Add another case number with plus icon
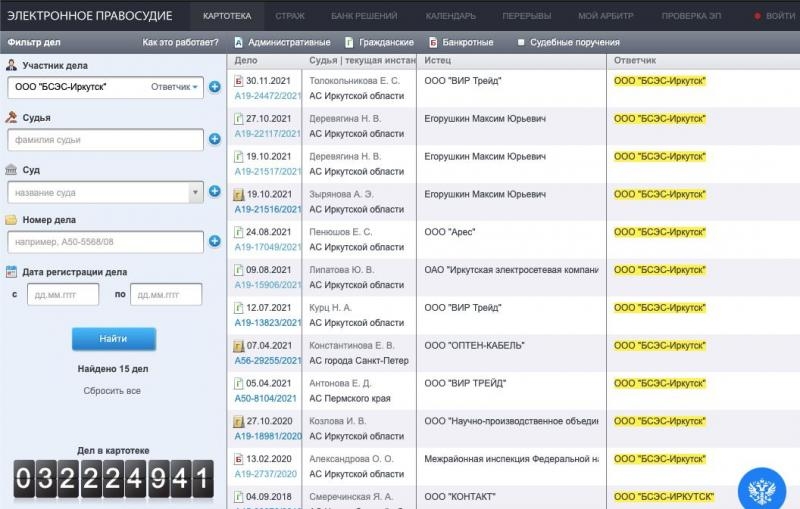 pos(215,241)
